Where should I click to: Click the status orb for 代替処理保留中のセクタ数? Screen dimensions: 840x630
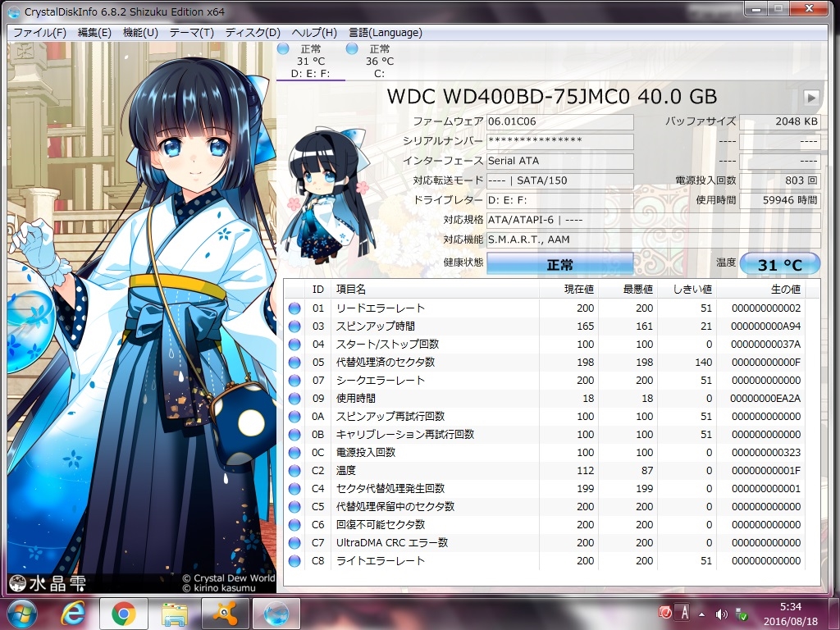(x=294, y=507)
